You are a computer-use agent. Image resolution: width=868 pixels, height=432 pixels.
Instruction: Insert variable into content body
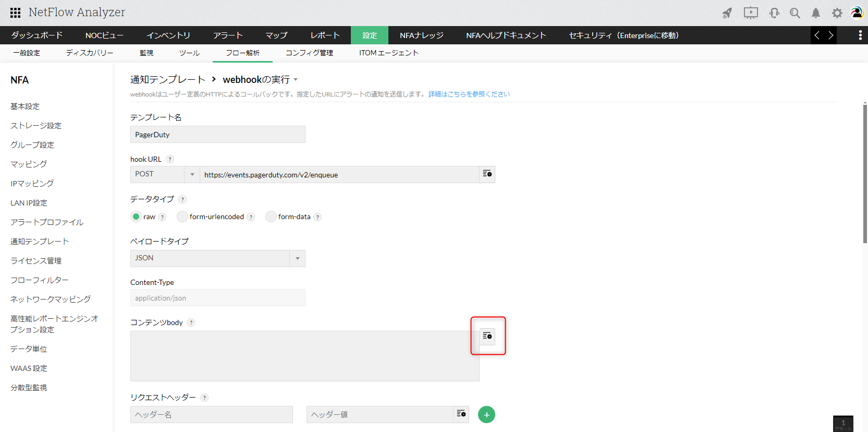(487, 336)
